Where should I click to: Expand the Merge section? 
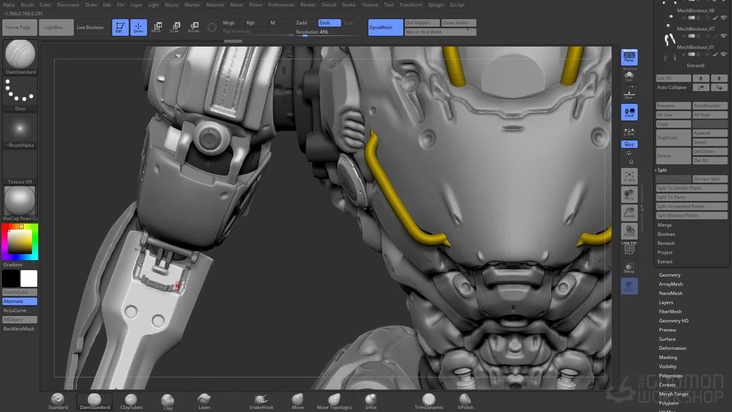pyautogui.click(x=665, y=225)
